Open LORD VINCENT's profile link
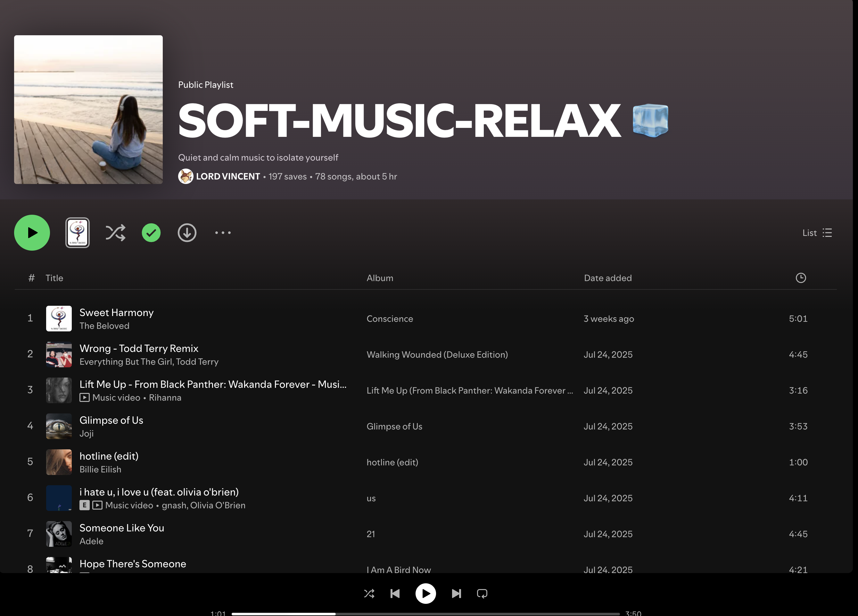The height and width of the screenshot is (616, 858). coord(228,176)
